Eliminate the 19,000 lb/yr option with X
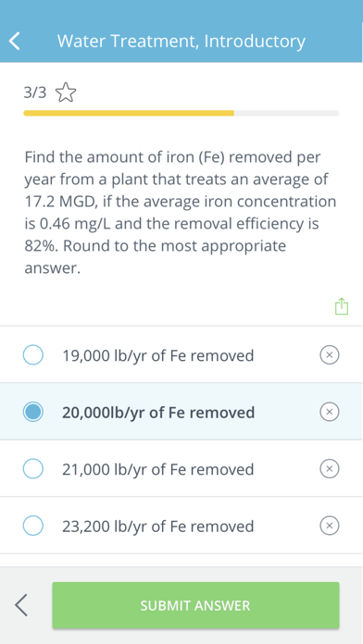363x644 pixels. (x=330, y=355)
